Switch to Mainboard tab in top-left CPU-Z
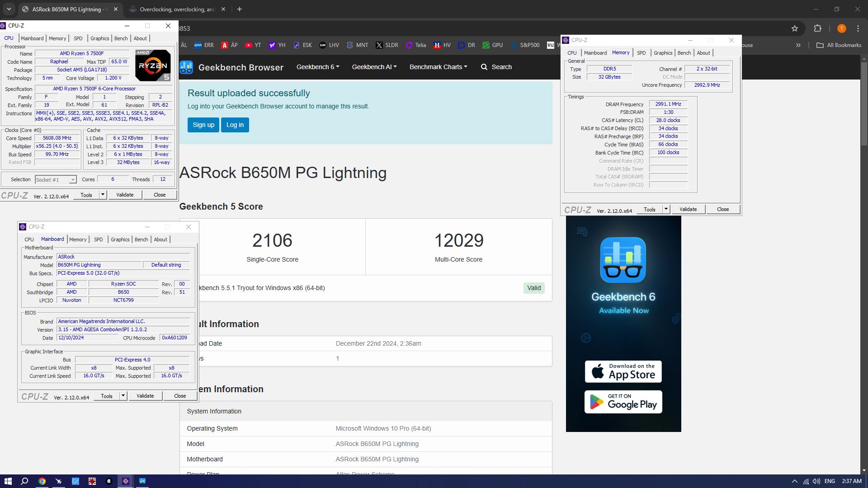This screenshot has width=868, height=488. [32, 38]
